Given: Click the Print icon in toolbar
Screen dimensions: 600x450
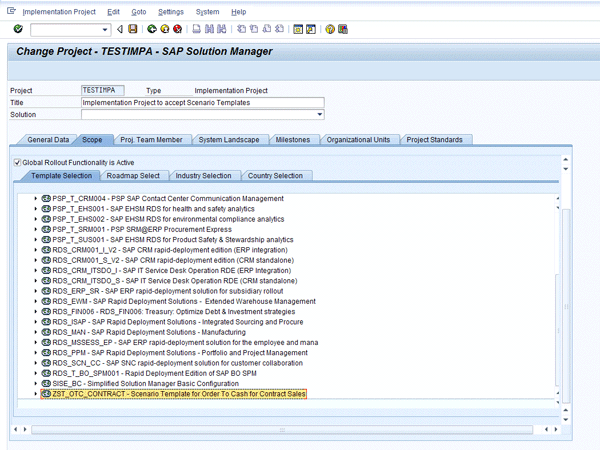Looking at the screenshot, I should [x=198, y=29].
